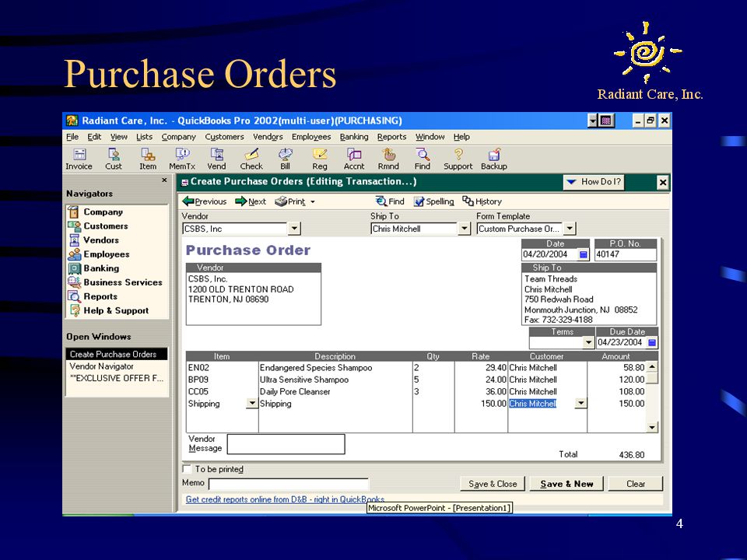Select the EXCLUSIVE OFFER open window entry
The image size is (747, 560).
117,378
